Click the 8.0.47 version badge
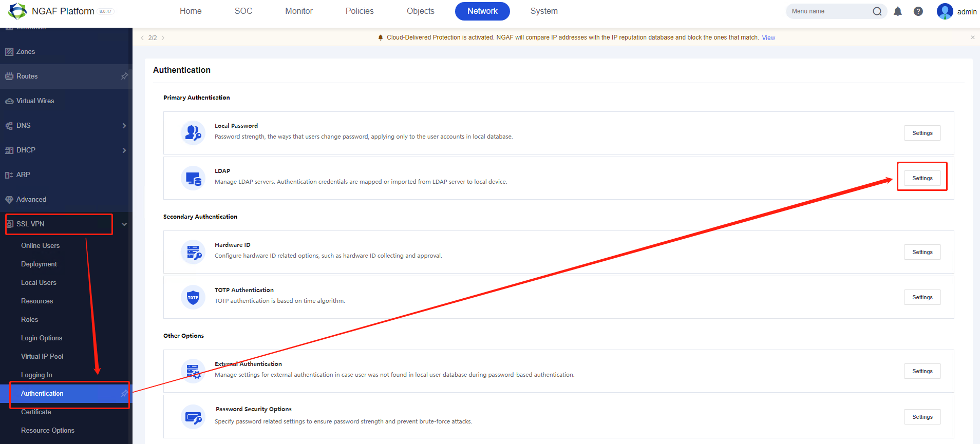980x444 pixels. (x=105, y=11)
